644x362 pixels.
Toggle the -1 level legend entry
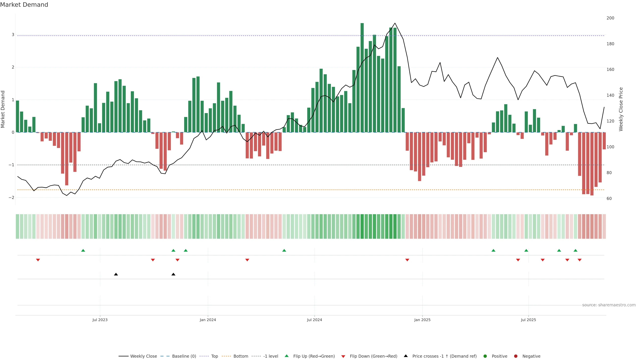[x=271, y=356]
